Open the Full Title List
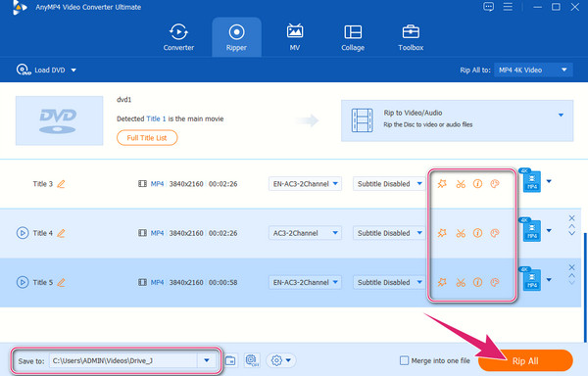Image resolution: width=588 pixels, height=376 pixels. point(147,138)
